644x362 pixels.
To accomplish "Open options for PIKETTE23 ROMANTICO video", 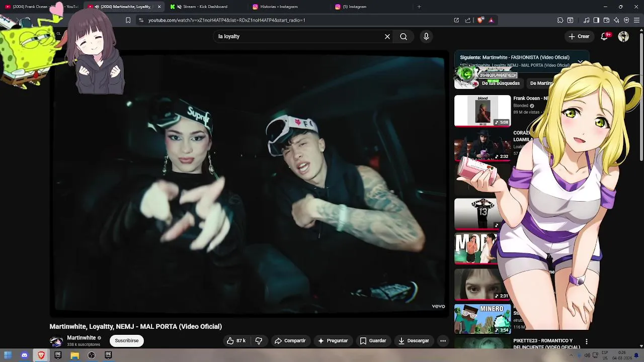I will tap(586, 341).
